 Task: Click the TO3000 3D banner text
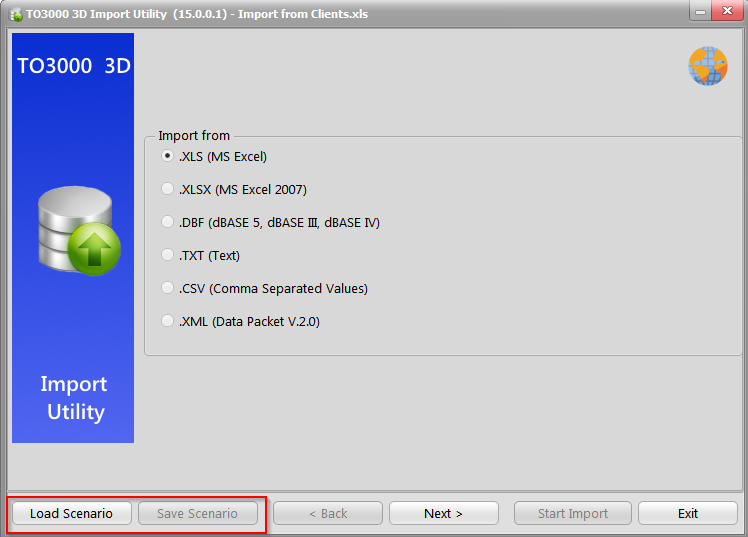(74, 66)
